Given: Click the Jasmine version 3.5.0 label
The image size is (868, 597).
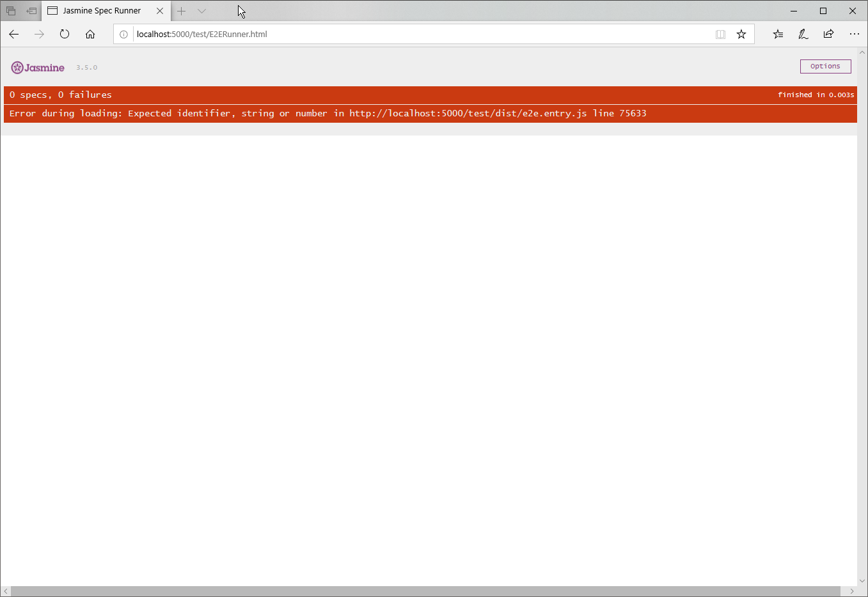Looking at the screenshot, I should 87,68.
